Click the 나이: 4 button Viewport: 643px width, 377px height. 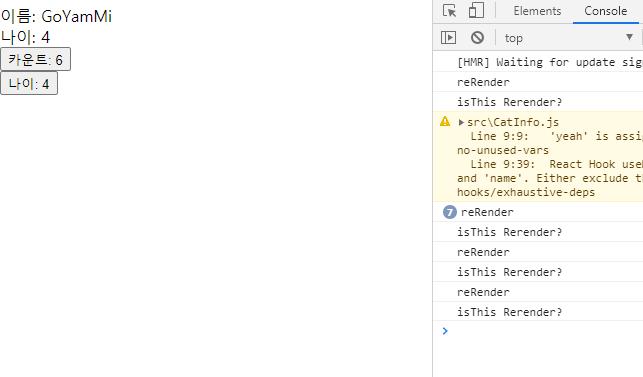point(29,83)
